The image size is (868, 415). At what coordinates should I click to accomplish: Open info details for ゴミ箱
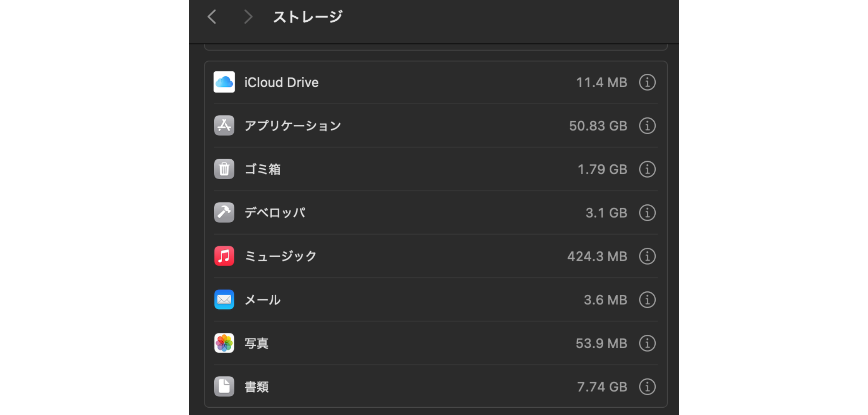pos(647,169)
